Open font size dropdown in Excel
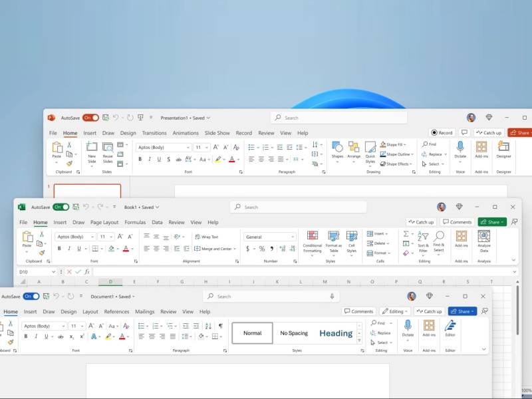The height and width of the screenshot is (399, 532). pos(111,237)
